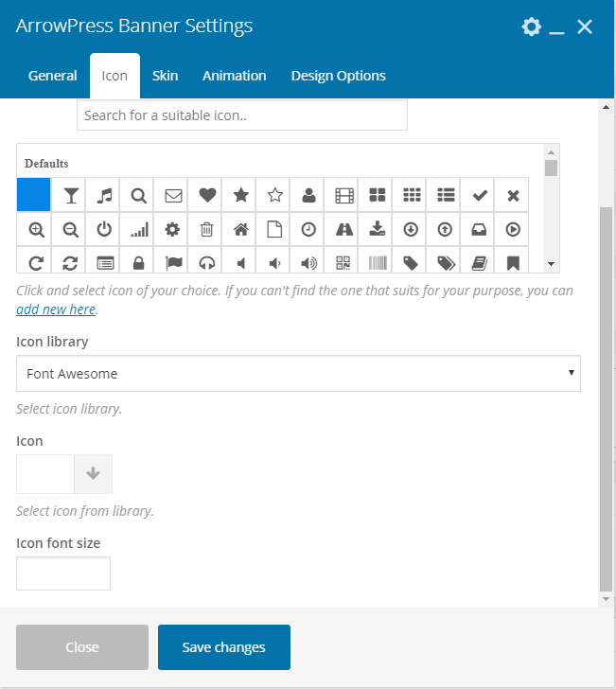
Task: Pick the flag icon
Action: 172,263
